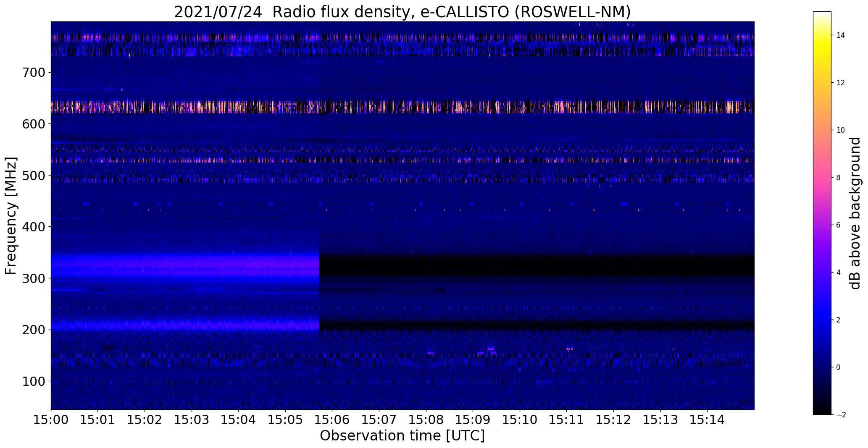
Task: Click the colorbar tick label 10
Action: 841,130
